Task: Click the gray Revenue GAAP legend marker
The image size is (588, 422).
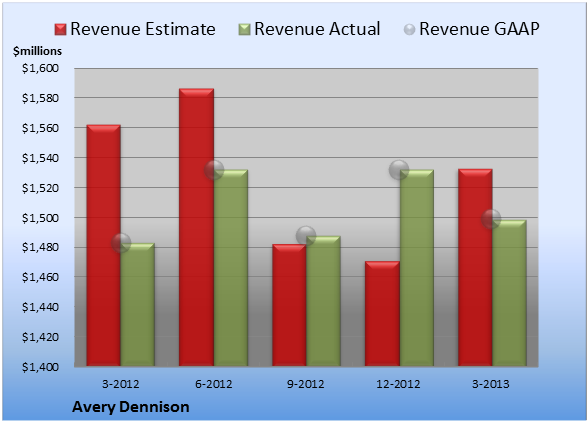Action: tap(410, 30)
